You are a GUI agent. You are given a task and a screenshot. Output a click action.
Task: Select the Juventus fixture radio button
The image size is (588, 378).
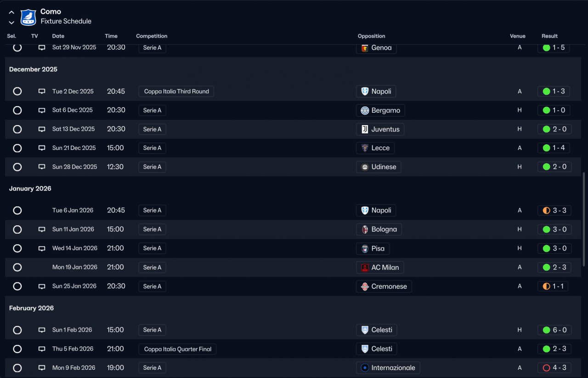click(x=17, y=129)
